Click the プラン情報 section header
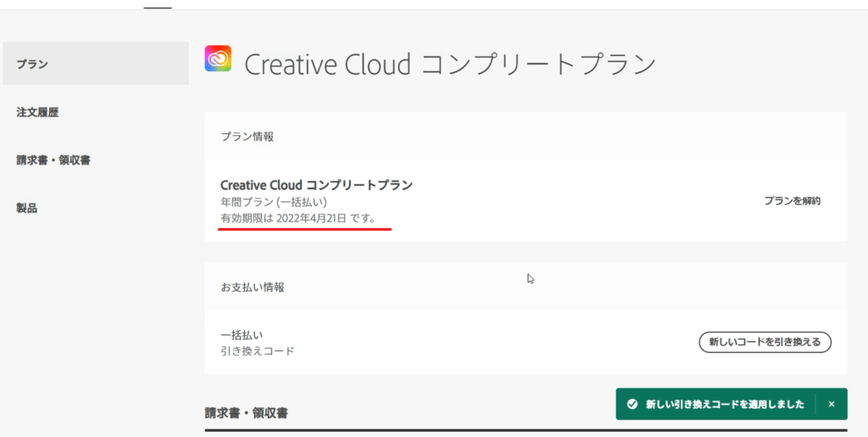This screenshot has height=437, width=868. pos(247,137)
